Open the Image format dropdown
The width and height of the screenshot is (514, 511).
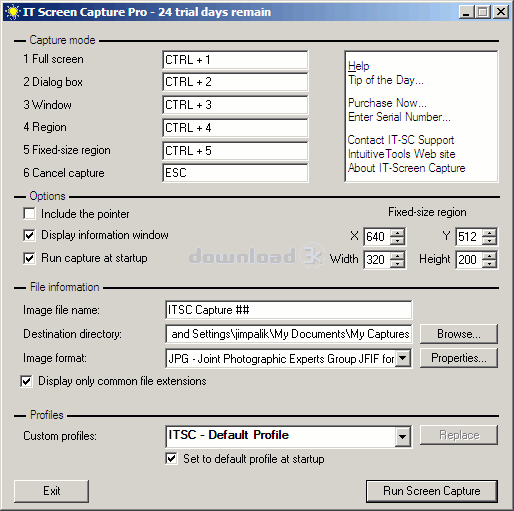point(403,358)
